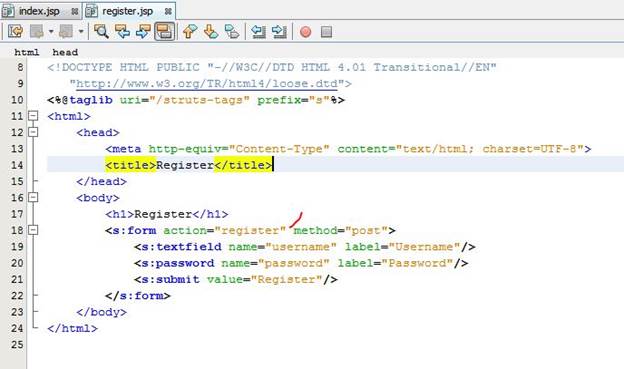Viewport: 624px width, 369px height.
Task: Select the register.jsp tab
Action: (x=127, y=11)
